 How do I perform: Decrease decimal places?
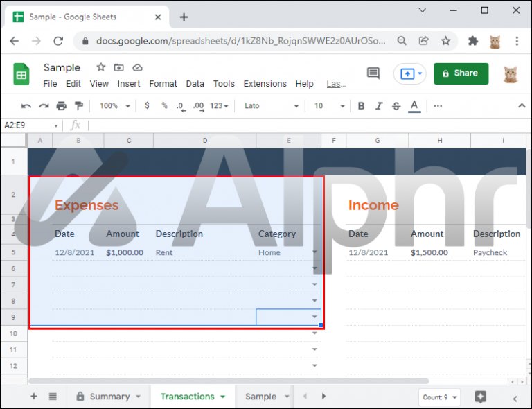click(181, 107)
